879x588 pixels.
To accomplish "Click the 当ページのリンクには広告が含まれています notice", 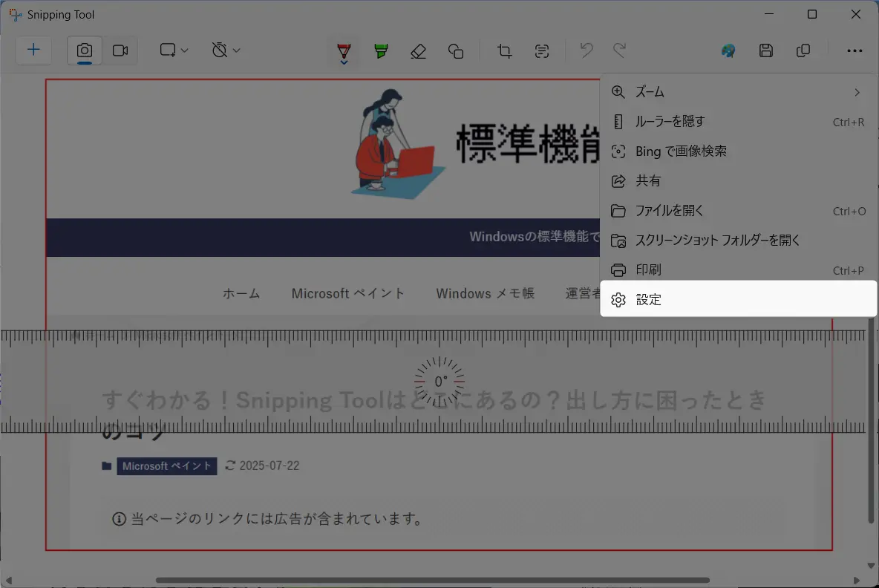I will (x=277, y=519).
